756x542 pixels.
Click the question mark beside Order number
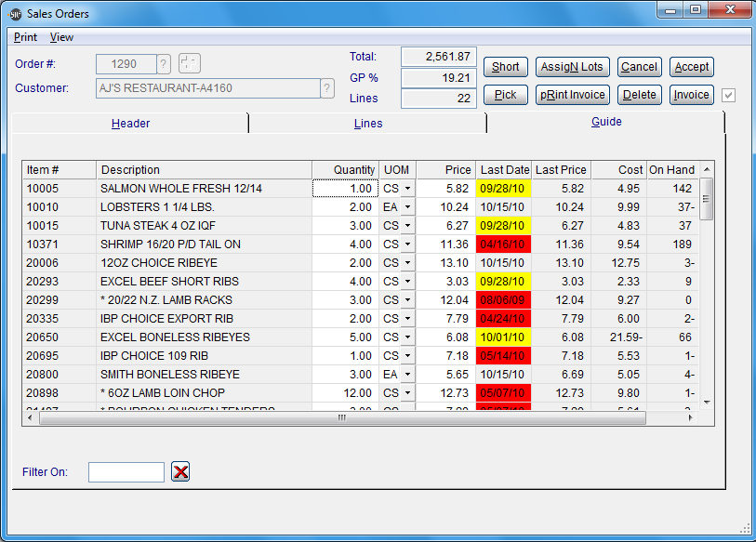tap(164, 64)
